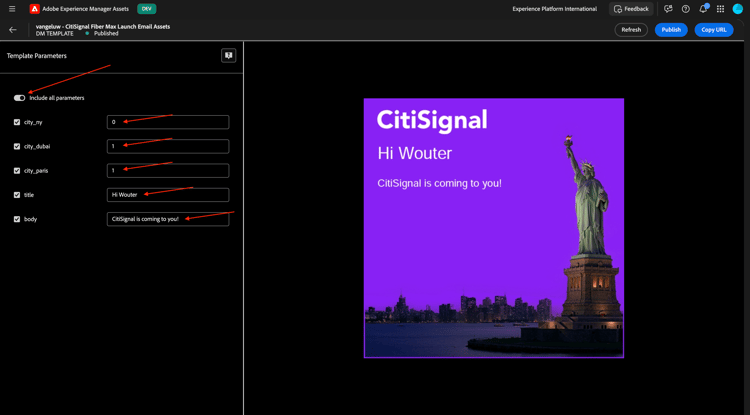
Task: Uncheck the city_dubai checkbox
Action: pos(17,146)
